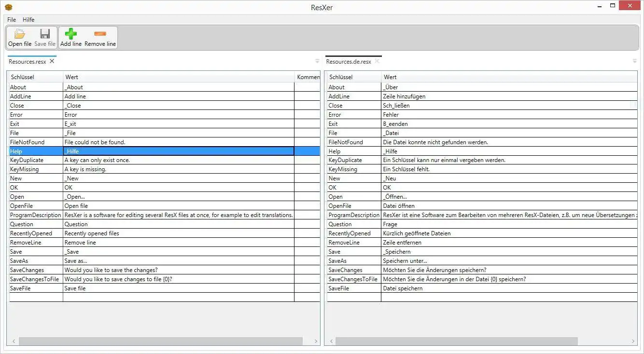Select the 'E_xit' value cell
The height and width of the screenshot is (354, 644).
click(x=179, y=124)
